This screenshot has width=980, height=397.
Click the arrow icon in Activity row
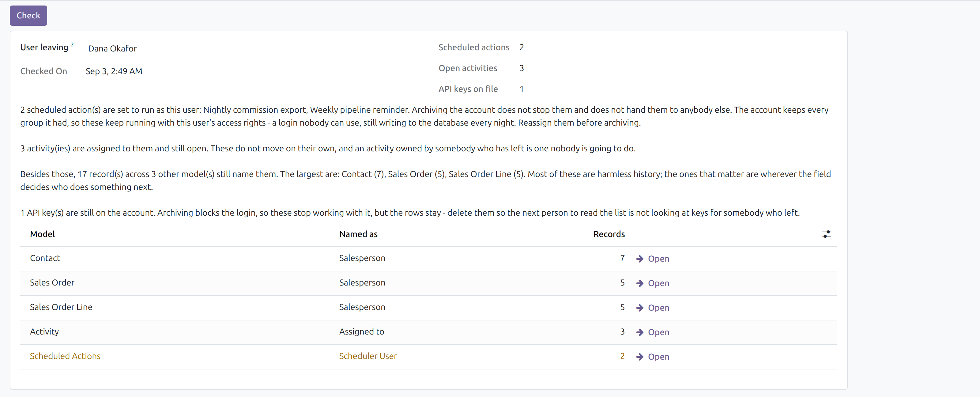[x=640, y=332]
